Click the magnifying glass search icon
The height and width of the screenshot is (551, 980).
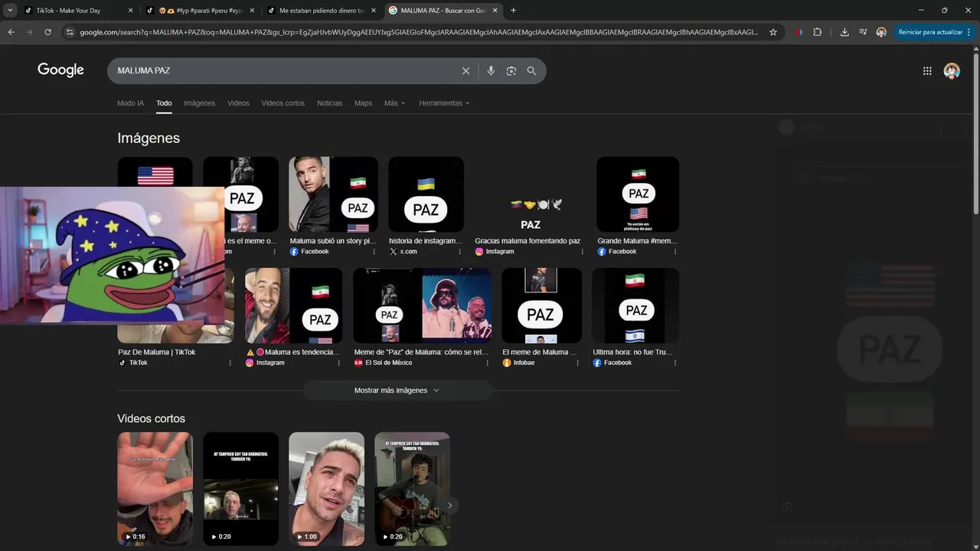tap(531, 70)
